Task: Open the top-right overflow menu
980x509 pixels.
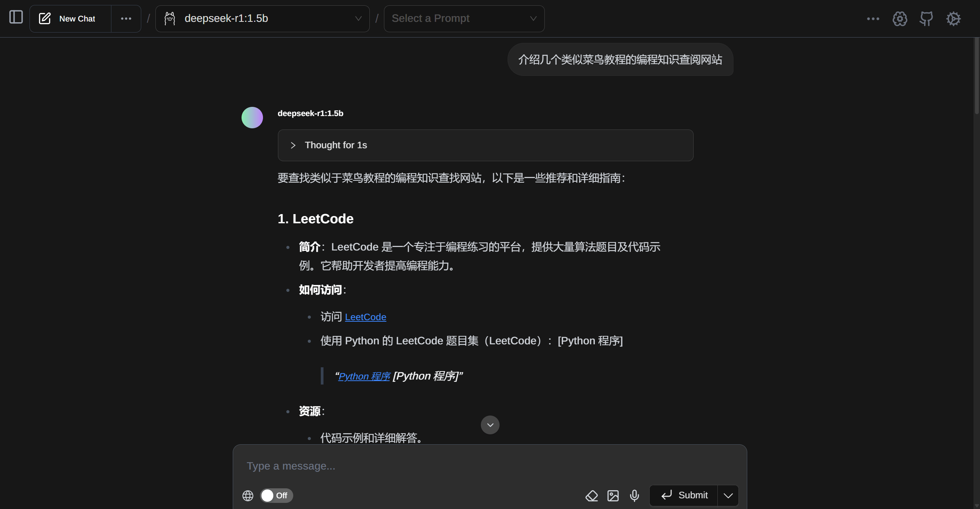Action: pos(873,18)
